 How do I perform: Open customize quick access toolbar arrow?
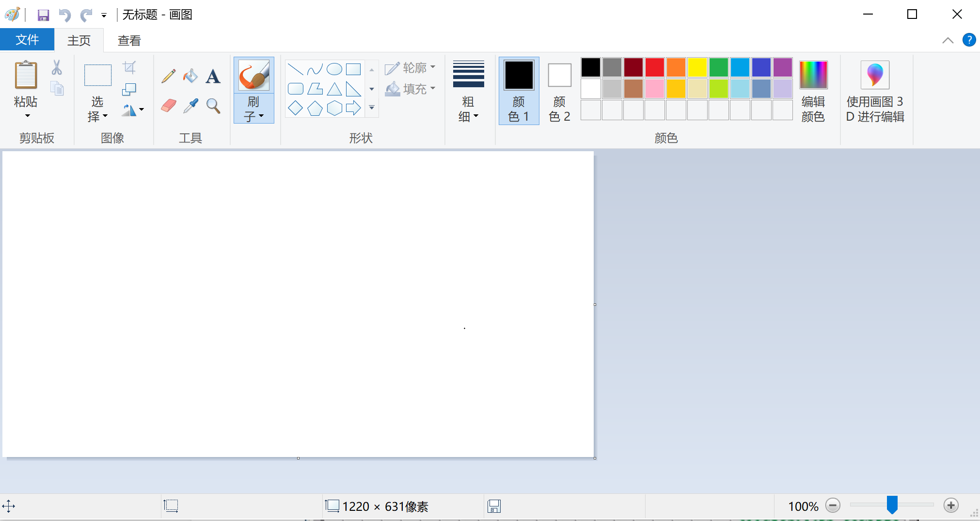pos(104,16)
